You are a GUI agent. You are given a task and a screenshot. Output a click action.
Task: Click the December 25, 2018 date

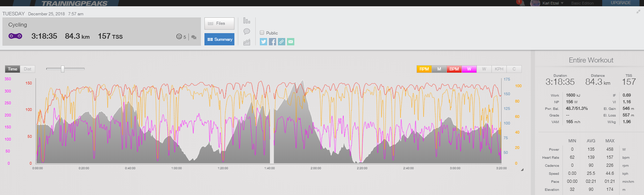tap(46, 14)
